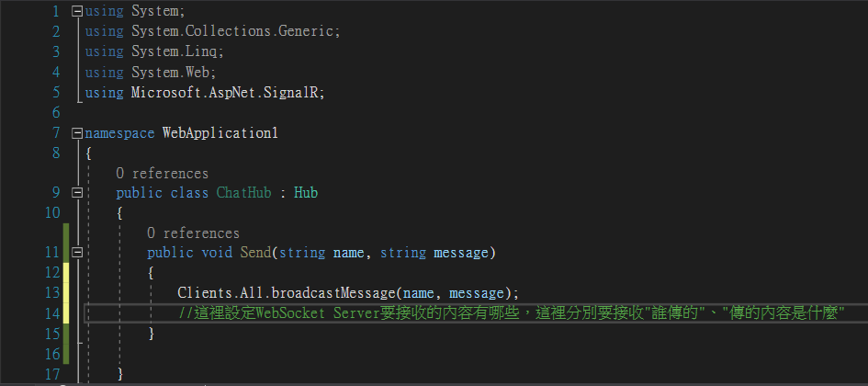Image resolution: width=868 pixels, height=386 pixels.
Task: Click the WebApplication1 namespace name
Action: (x=220, y=133)
